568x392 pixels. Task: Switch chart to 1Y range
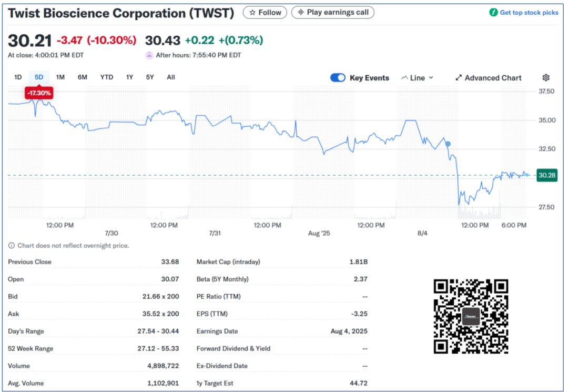pos(129,77)
